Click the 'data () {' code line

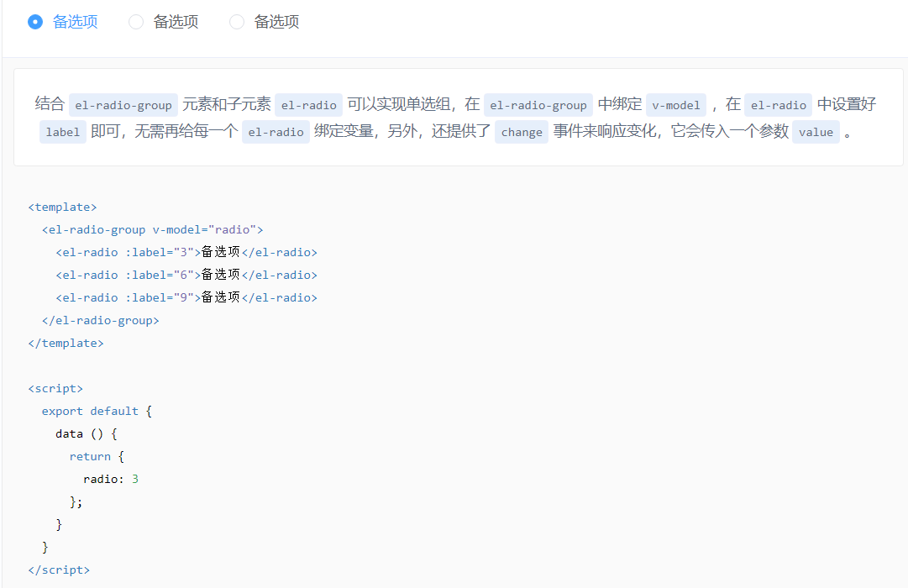click(87, 433)
